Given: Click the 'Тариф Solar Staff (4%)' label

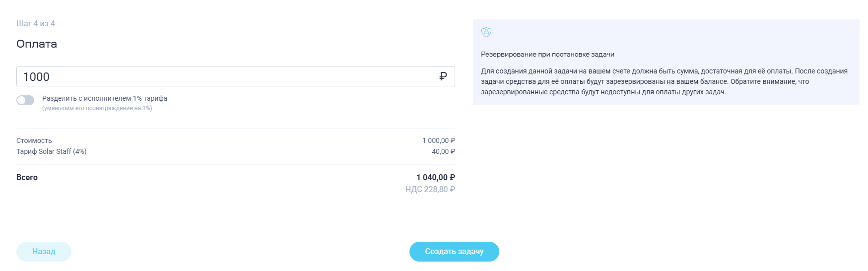Looking at the screenshot, I should [x=52, y=151].
